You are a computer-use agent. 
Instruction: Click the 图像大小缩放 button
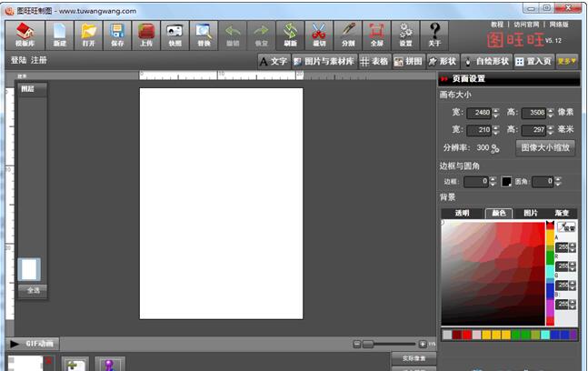point(545,147)
